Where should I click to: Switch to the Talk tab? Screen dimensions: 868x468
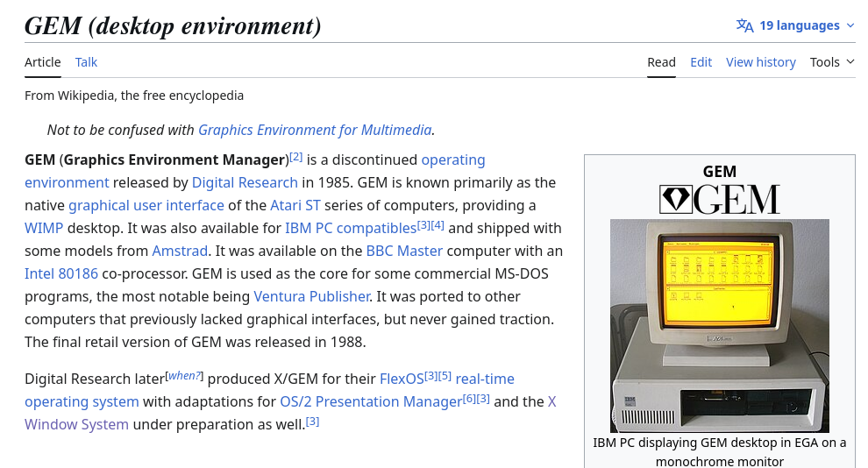pyautogui.click(x=86, y=62)
